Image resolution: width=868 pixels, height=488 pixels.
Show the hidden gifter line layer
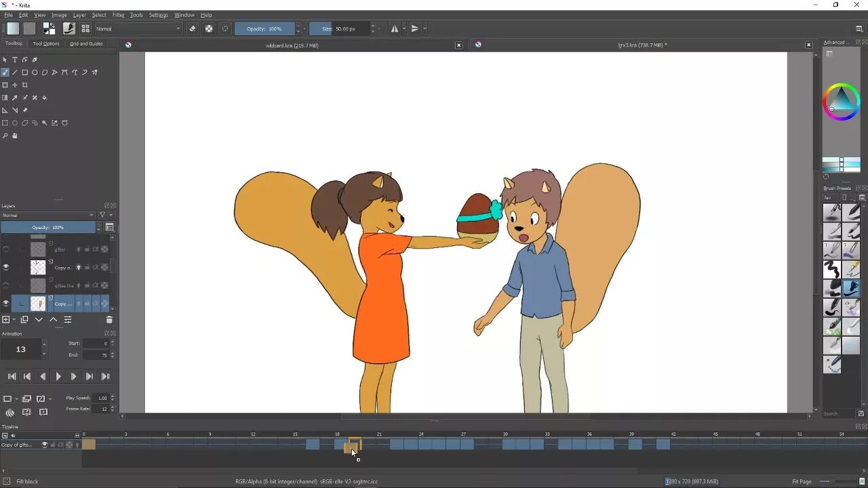point(6,285)
